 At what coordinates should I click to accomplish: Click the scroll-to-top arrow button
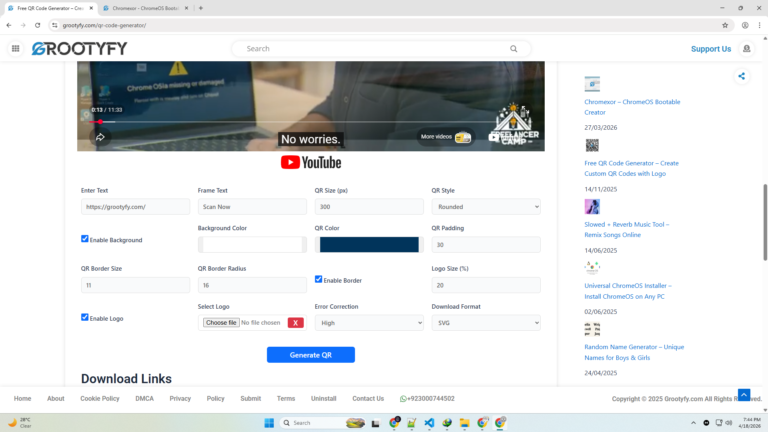point(744,395)
